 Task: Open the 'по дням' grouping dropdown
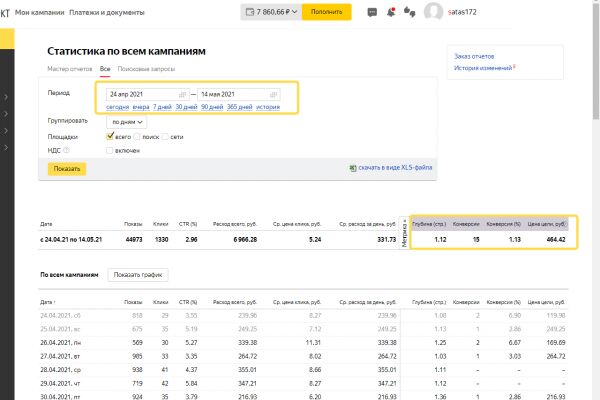[127, 122]
